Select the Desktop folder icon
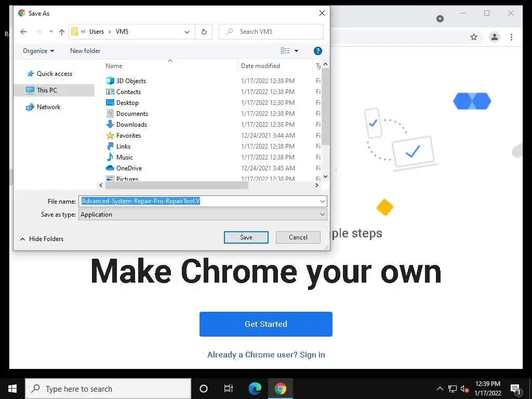Viewport: 532px width, 399px height. 110,102
